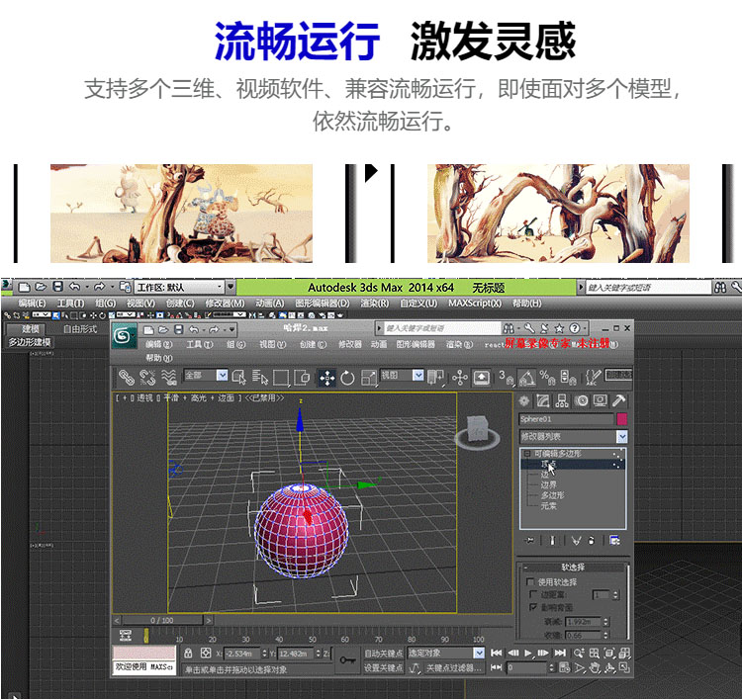
Task: Toggle the Spinner Snap icon
Action: coord(568,378)
